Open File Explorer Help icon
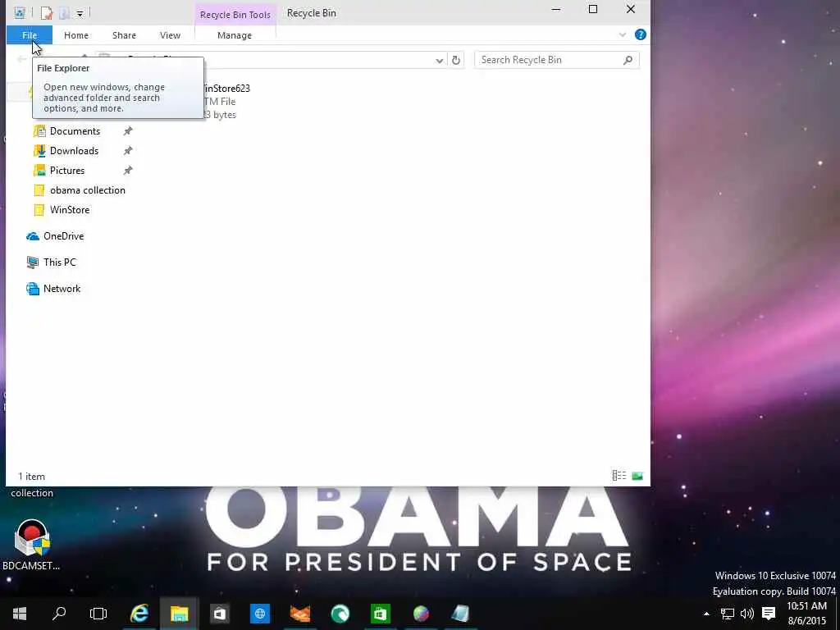 pos(640,34)
